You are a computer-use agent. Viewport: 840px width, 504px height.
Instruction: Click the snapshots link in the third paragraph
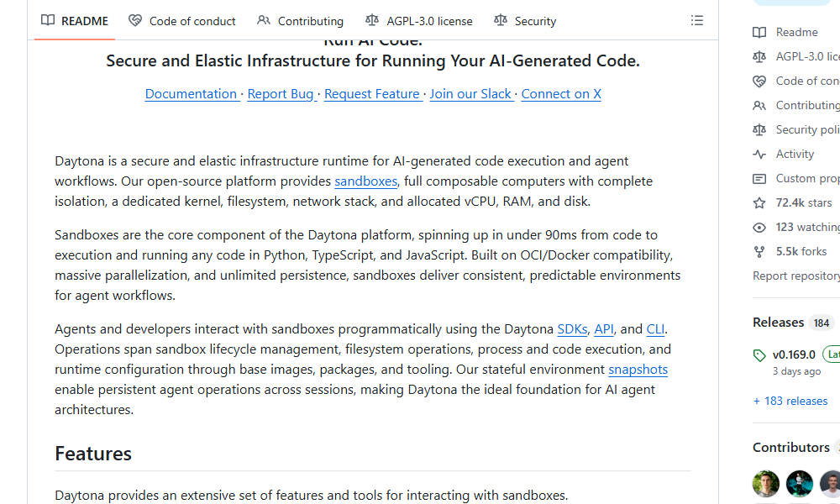[x=638, y=369]
